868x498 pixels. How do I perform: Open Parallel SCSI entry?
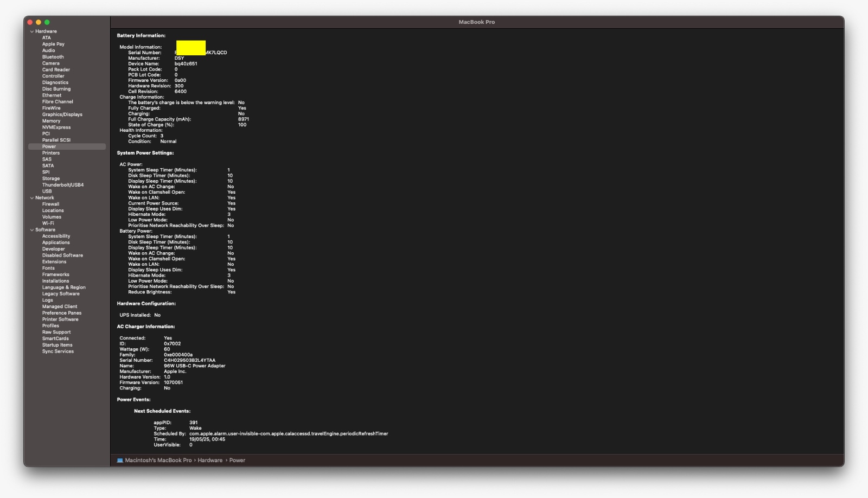[x=56, y=141]
